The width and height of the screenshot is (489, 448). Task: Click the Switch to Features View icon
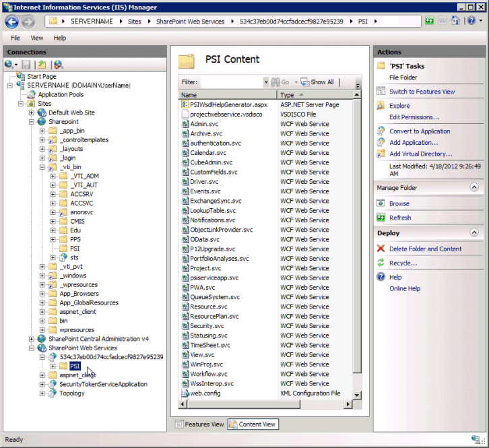[381, 92]
